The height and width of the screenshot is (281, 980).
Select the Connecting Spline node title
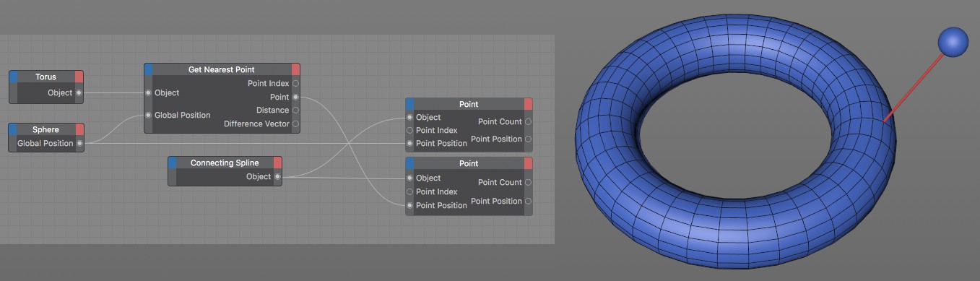(x=225, y=163)
